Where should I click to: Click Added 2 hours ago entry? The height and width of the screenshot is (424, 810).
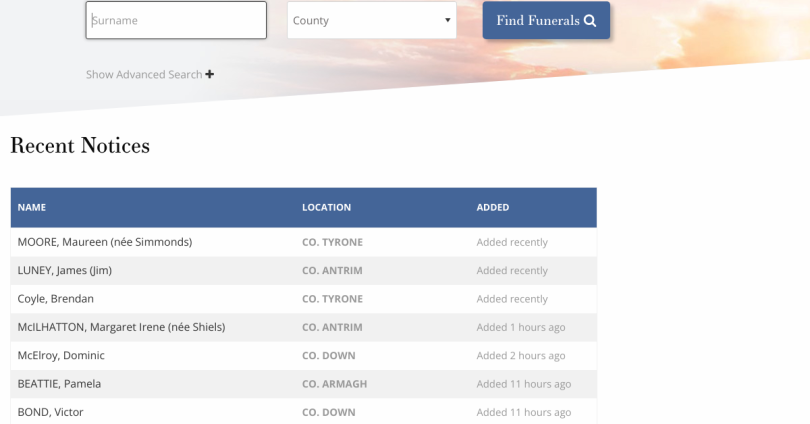[521, 356]
